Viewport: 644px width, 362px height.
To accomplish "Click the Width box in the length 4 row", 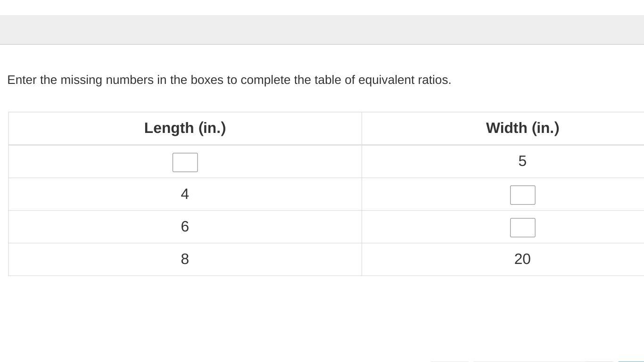I will (x=522, y=195).
